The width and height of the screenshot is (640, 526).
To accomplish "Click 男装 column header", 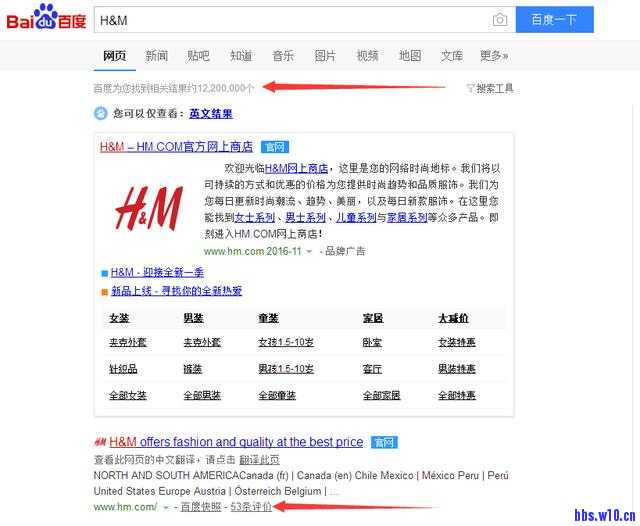I will [193, 318].
